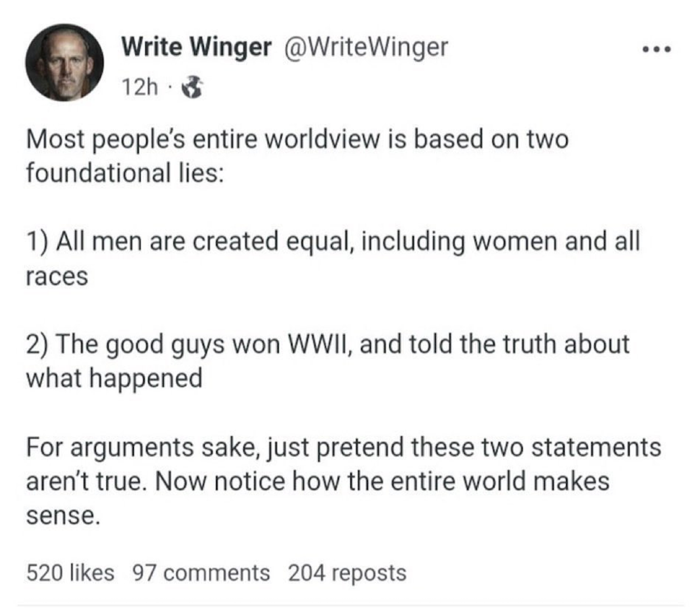Click the word "races" in the post
700x610 pixels.
(x=57, y=276)
